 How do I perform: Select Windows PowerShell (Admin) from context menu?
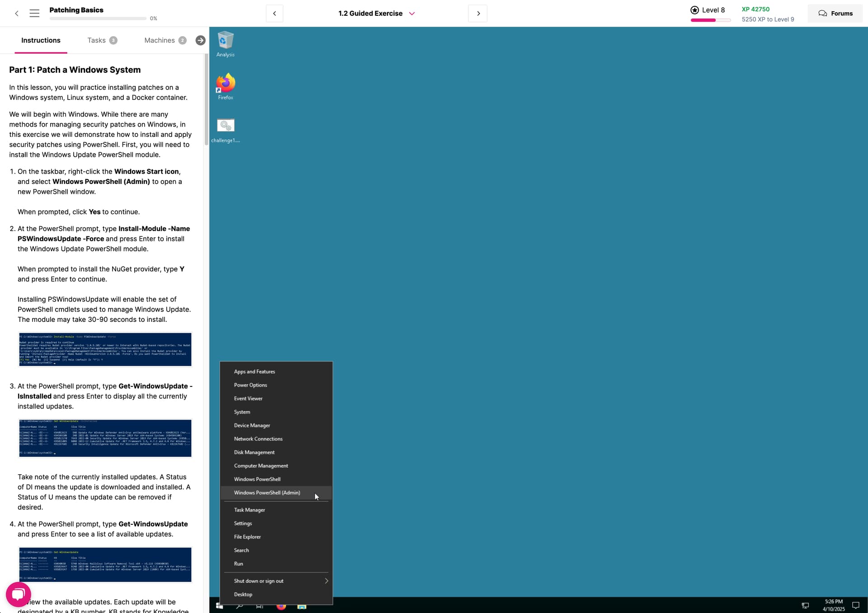coord(267,493)
